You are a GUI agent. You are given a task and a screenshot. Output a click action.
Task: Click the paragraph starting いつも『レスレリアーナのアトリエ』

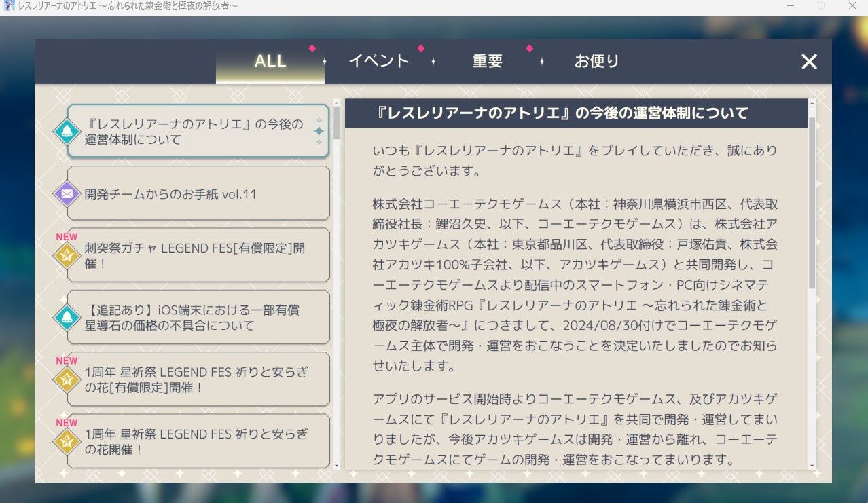575,161
